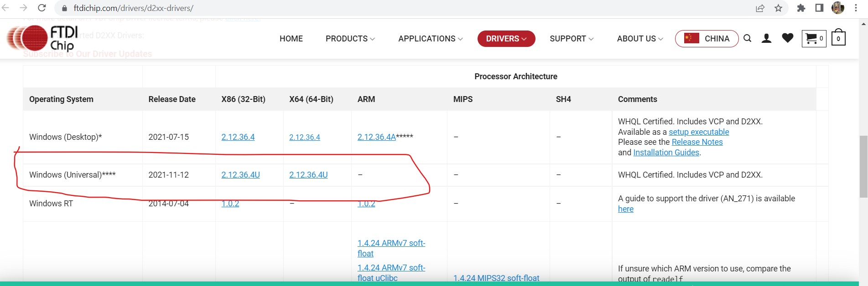This screenshot has width=868, height=286.
Task: Open site search magnifier icon
Action: point(747,38)
